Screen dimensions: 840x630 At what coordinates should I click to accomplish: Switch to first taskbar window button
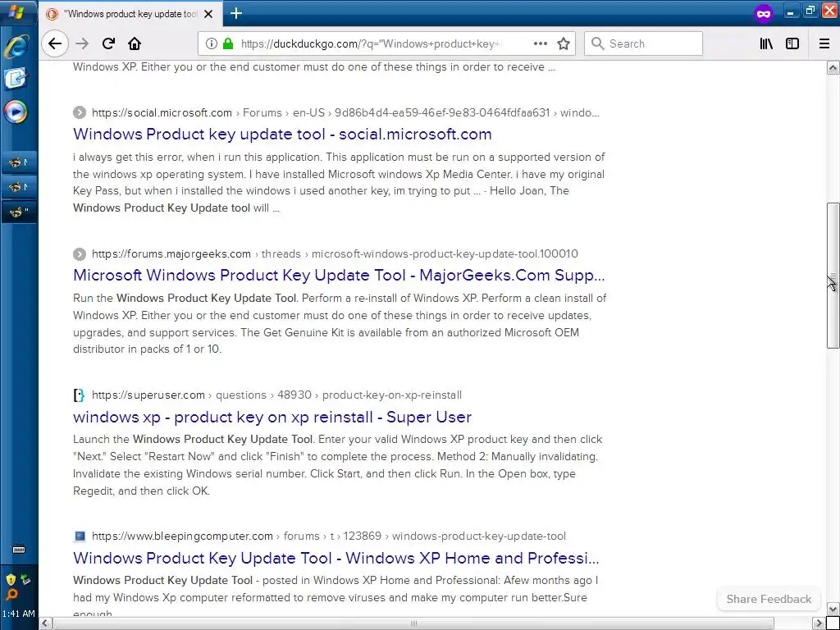[19, 162]
